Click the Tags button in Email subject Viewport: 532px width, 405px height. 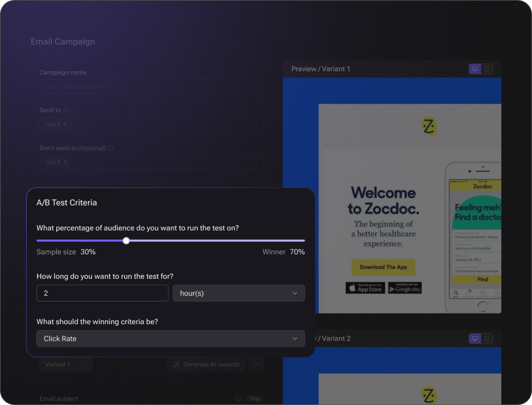point(255,398)
